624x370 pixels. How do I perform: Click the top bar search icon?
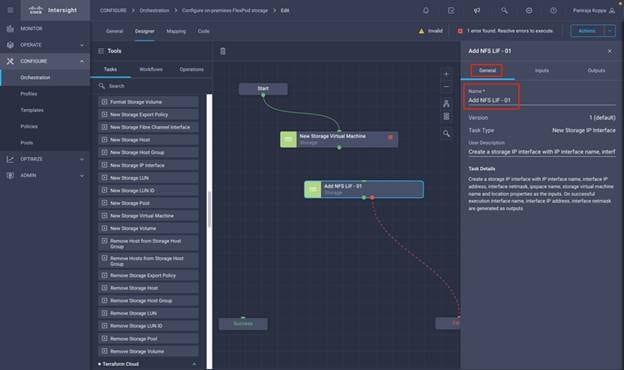504,11
